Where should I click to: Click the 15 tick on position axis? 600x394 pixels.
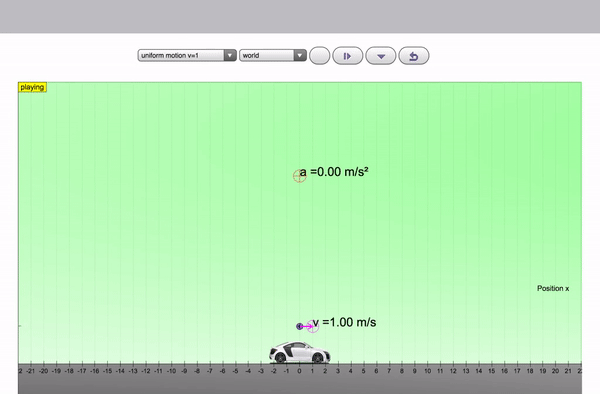[491, 371]
